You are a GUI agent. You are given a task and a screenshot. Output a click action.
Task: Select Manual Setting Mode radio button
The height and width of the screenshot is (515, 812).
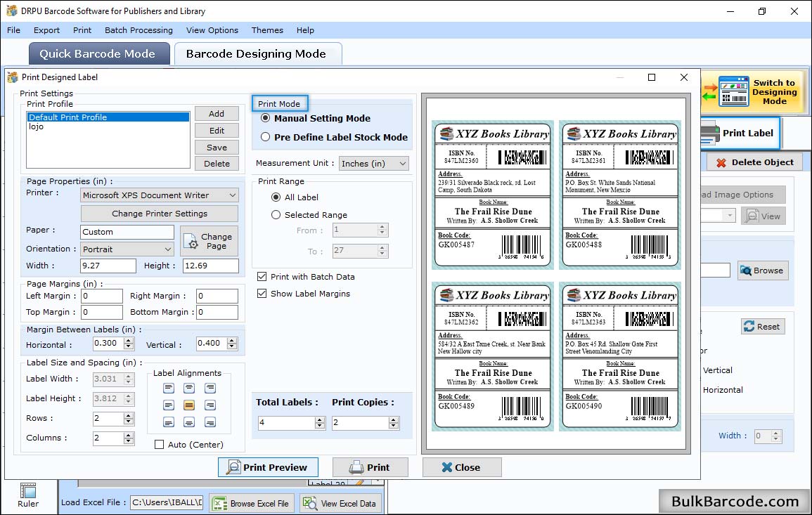[266, 118]
